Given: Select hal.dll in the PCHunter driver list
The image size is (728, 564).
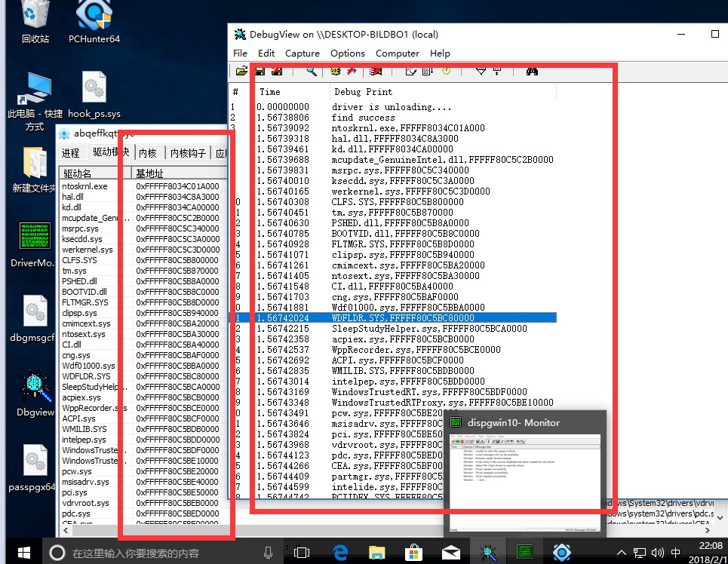Looking at the screenshot, I should (143, 197).
